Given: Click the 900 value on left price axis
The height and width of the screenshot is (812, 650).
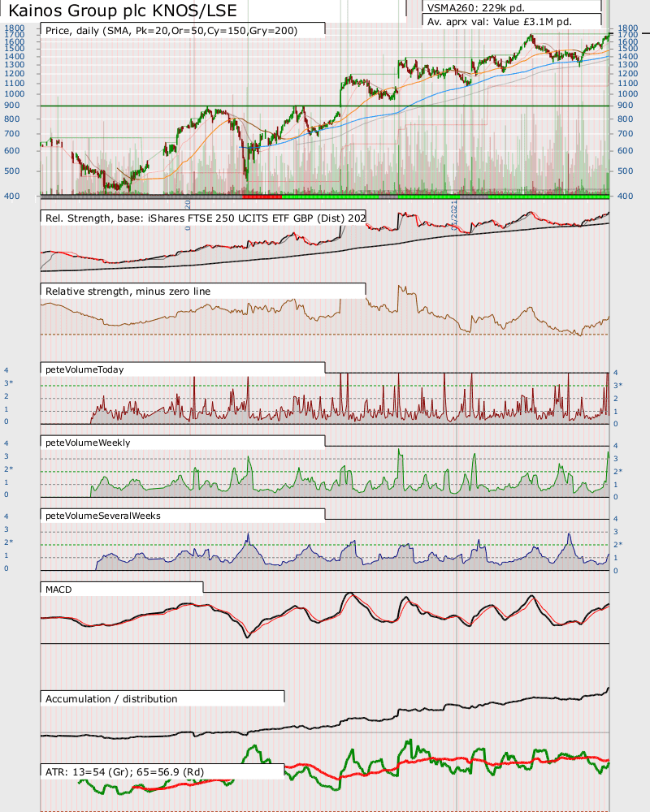Looking at the screenshot, I should coord(12,105).
